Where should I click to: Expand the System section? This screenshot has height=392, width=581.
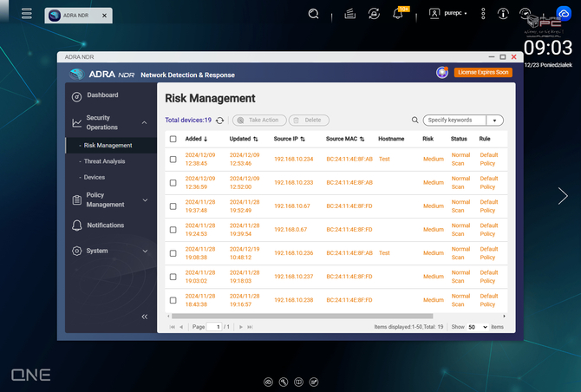pyautogui.click(x=146, y=251)
